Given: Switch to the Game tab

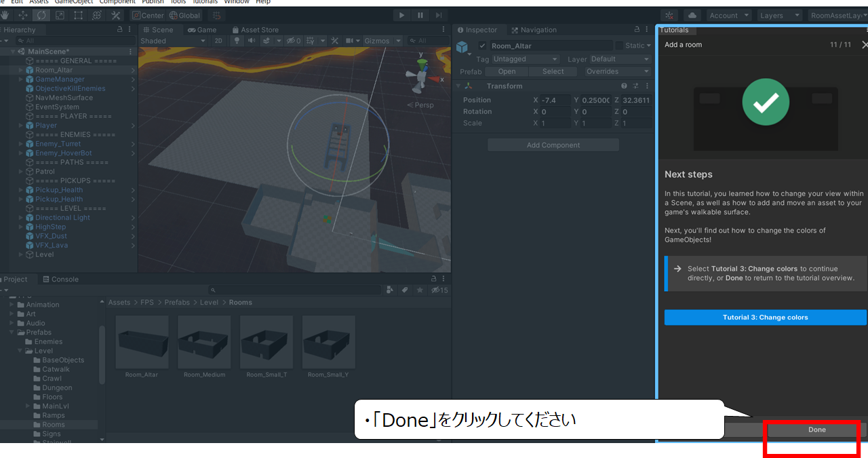Looking at the screenshot, I should point(202,30).
